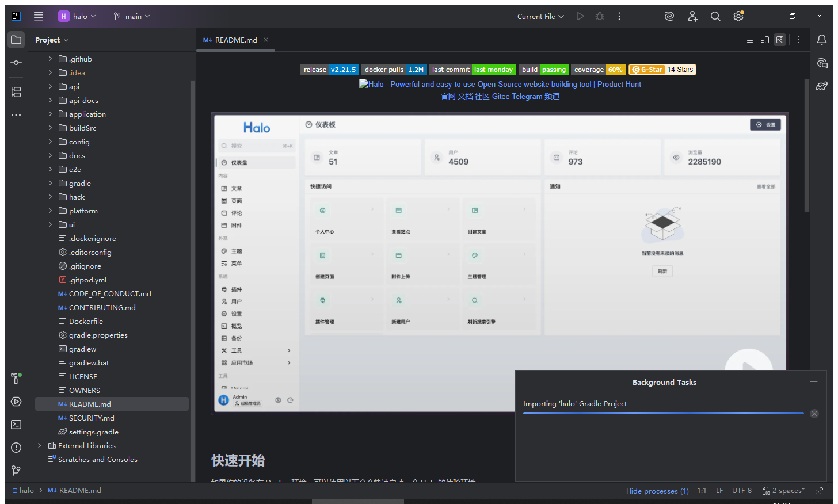Viewport: 838px width, 504px height.
Task: Open the Project tool window icon
Action: pyautogui.click(x=16, y=40)
